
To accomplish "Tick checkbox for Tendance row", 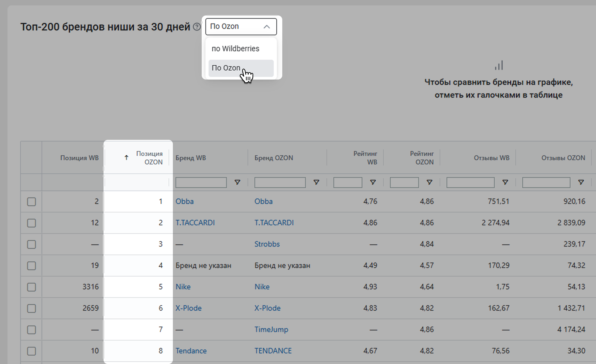I will click(x=31, y=351).
